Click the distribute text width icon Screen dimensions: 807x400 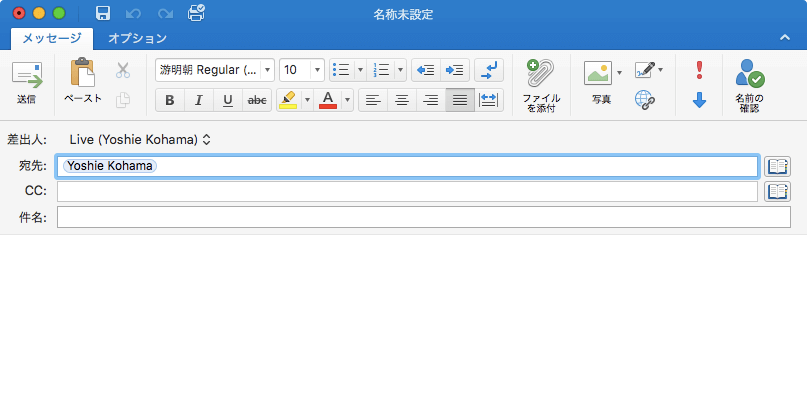point(489,100)
